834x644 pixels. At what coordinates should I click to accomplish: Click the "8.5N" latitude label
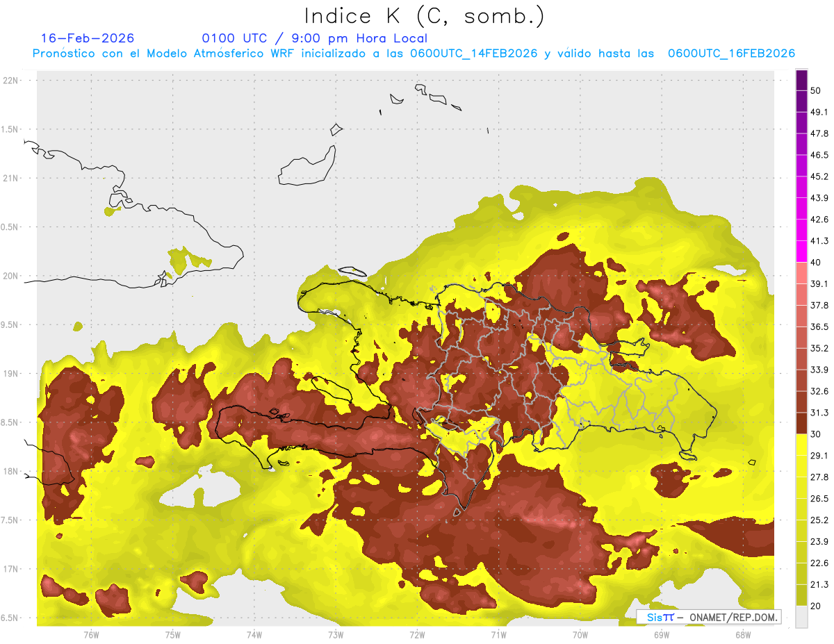coord(10,422)
